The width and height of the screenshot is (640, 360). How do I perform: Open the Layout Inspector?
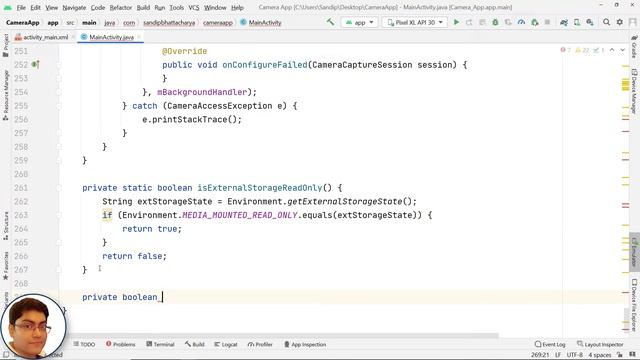[600, 344]
